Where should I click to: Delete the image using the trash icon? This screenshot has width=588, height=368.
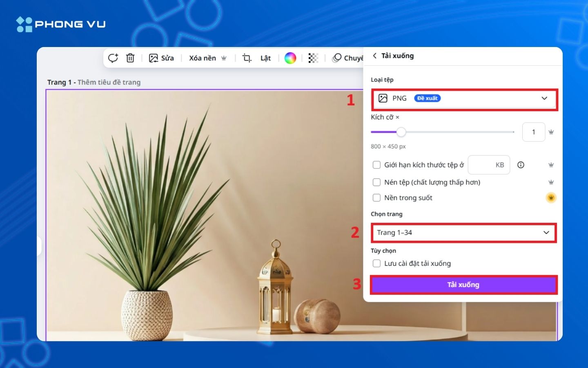(x=130, y=58)
